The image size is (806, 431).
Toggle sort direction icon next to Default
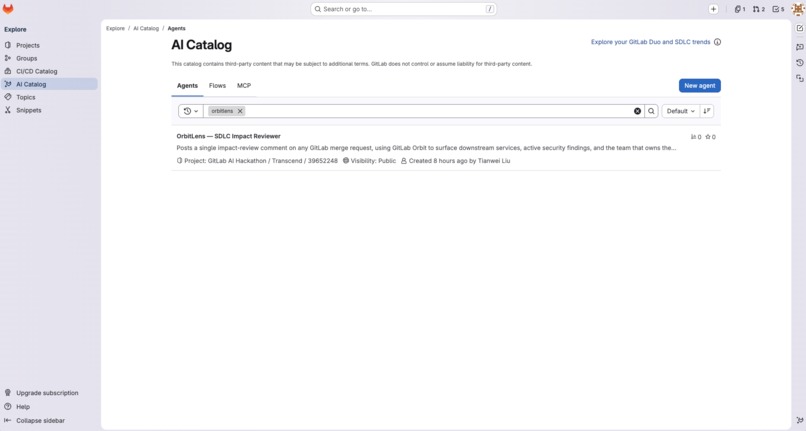[x=707, y=111]
